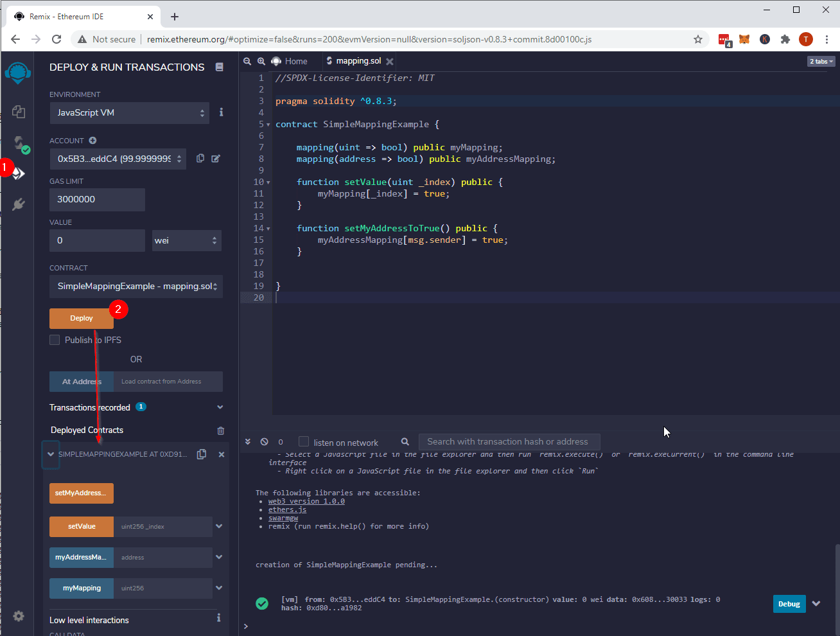The height and width of the screenshot is (636, 840).
Task: Click the Value amount input field
Action: pos(97,241)
